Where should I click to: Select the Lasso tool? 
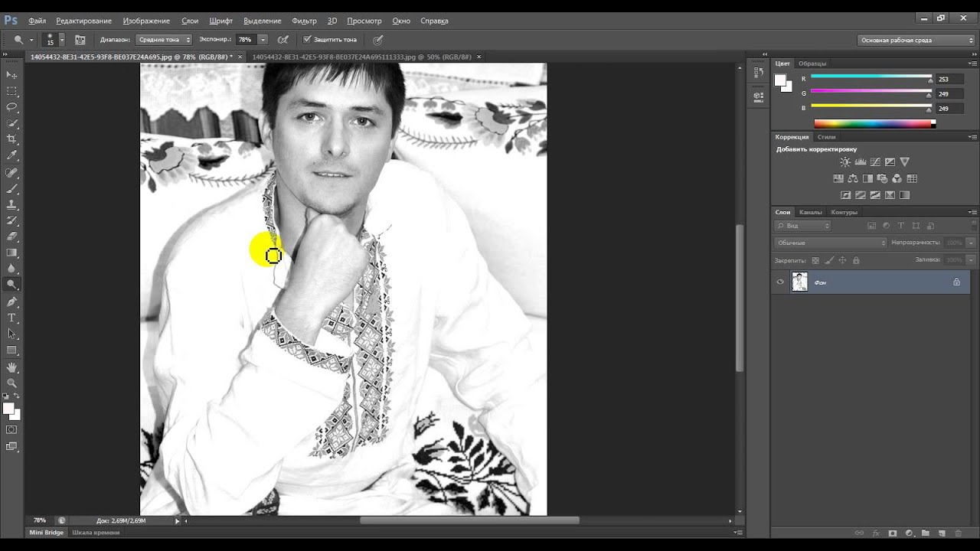pos(11,107)
